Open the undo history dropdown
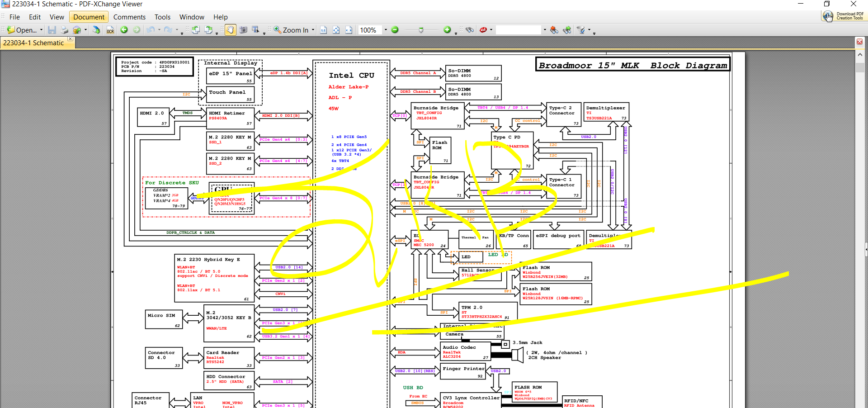 (x=159, y=30)
